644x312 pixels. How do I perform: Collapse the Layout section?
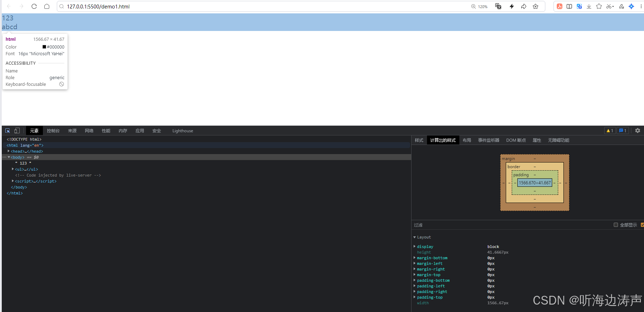415,237
